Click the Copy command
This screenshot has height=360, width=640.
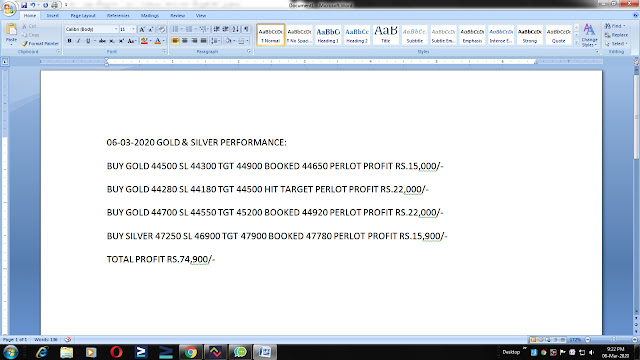pos(31,35)
